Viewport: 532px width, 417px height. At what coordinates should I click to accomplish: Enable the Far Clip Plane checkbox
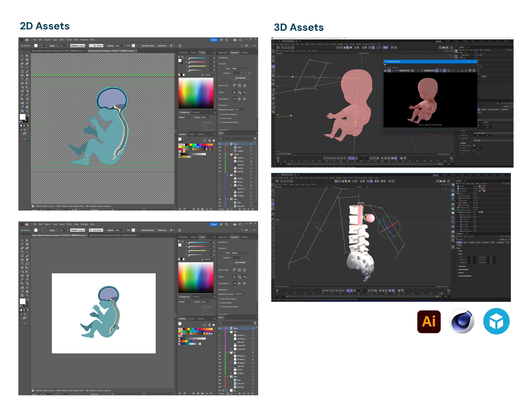click(x=474, y=151)
